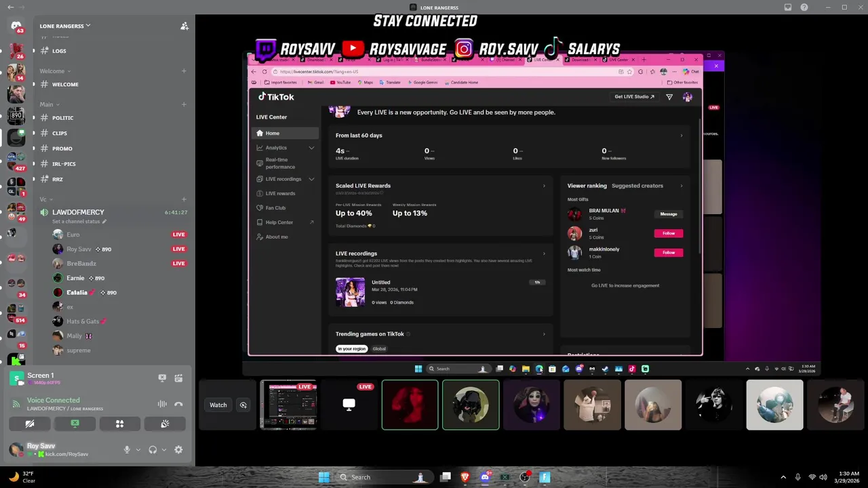The height and width of the screenshot is (488, 868).
Task: Open activities shapes button
Action: click(120, 424)
